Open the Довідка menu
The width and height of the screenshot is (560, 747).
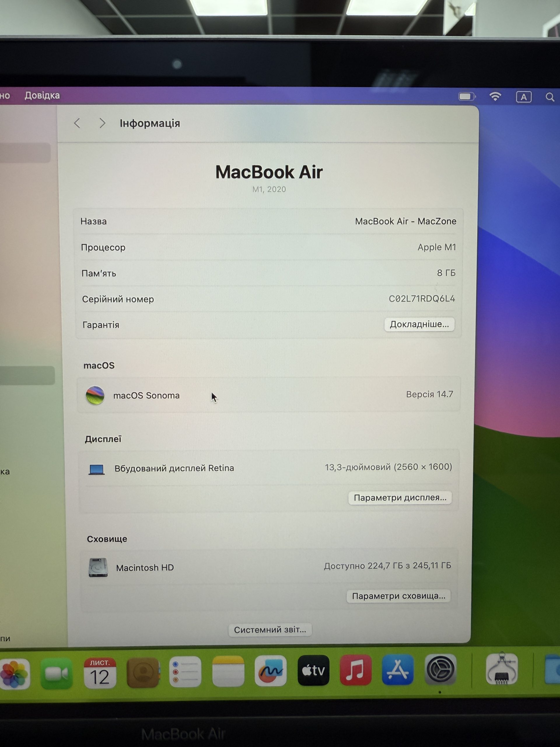click(x=42, y=96)
